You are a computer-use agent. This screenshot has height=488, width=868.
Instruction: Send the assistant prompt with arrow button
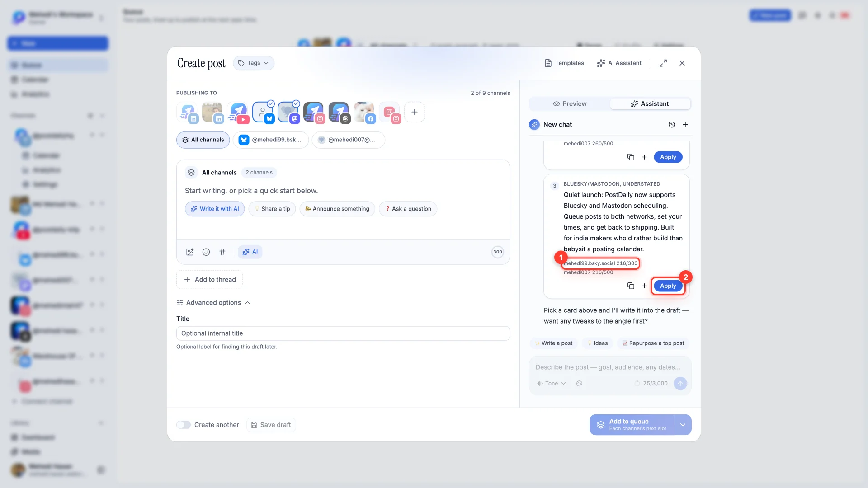(680, 384)
